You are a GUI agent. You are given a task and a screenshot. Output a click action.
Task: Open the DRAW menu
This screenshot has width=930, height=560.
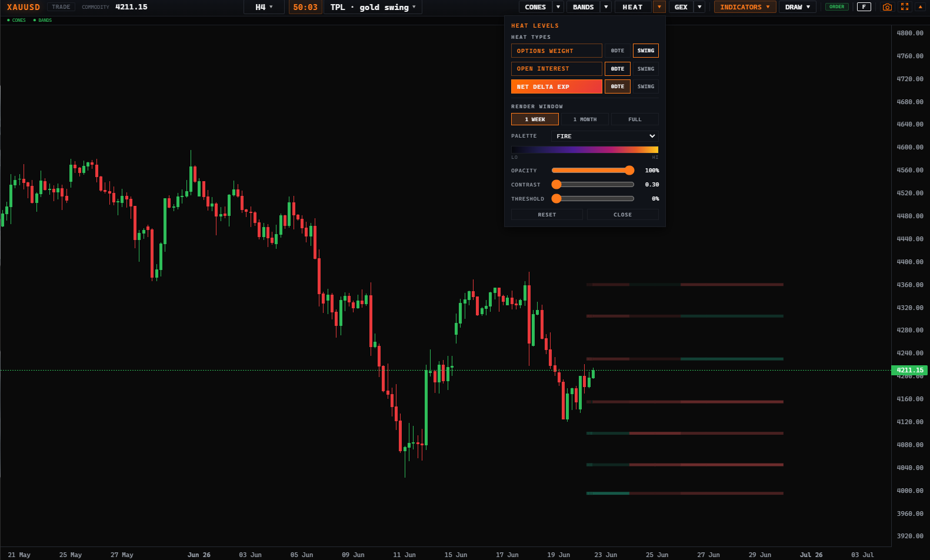tap(797, 7)
